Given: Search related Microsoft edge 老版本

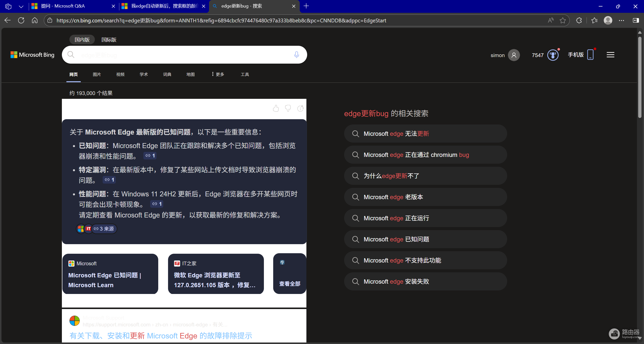Looking at the screenshot, I should click(425, 197).
